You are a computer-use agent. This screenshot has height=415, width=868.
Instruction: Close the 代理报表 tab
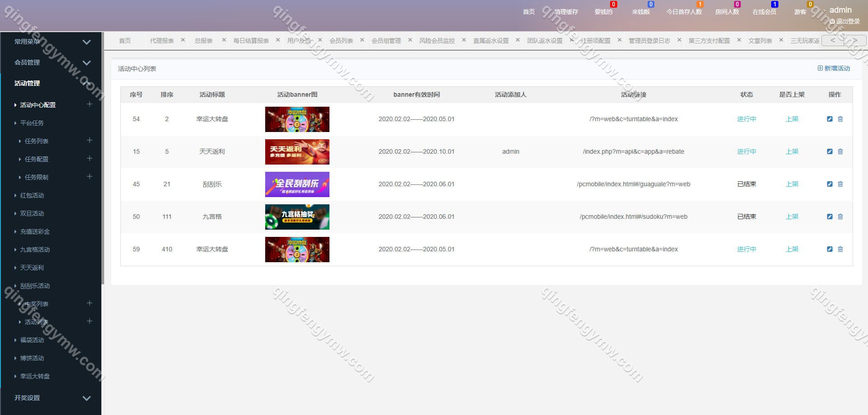pos(183,40)
